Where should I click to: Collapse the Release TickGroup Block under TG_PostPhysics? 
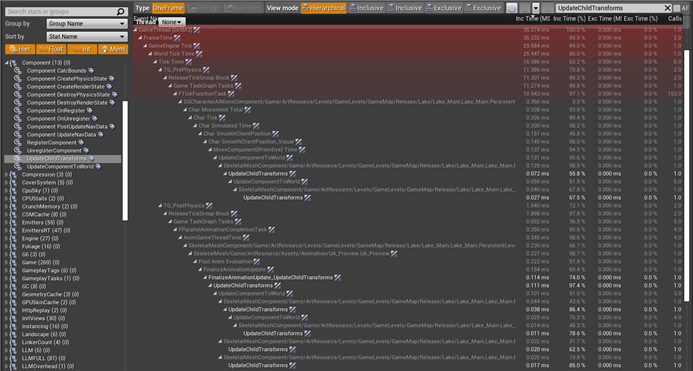[165, 214]
